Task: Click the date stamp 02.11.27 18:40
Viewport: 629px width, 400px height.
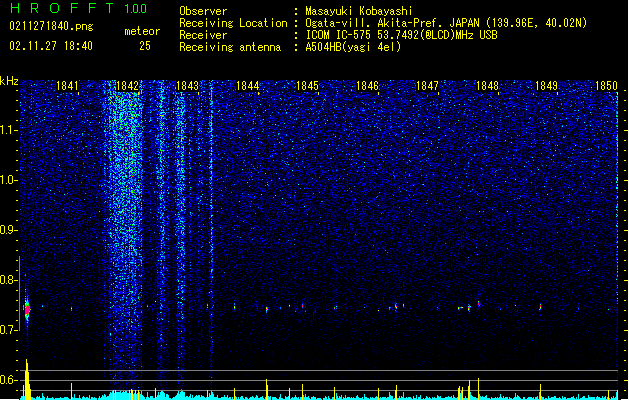Action: click(51, 46)
